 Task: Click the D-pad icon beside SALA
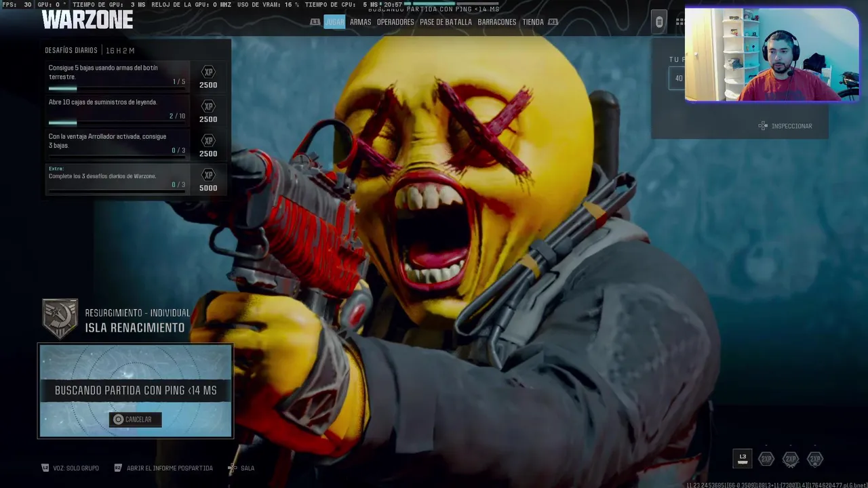click(233, 468)
